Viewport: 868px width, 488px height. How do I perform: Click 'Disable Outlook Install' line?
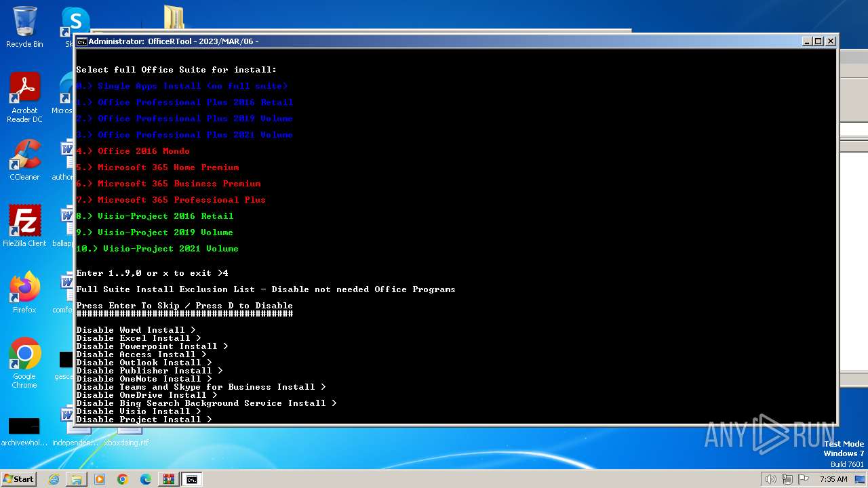pos(144,363)
